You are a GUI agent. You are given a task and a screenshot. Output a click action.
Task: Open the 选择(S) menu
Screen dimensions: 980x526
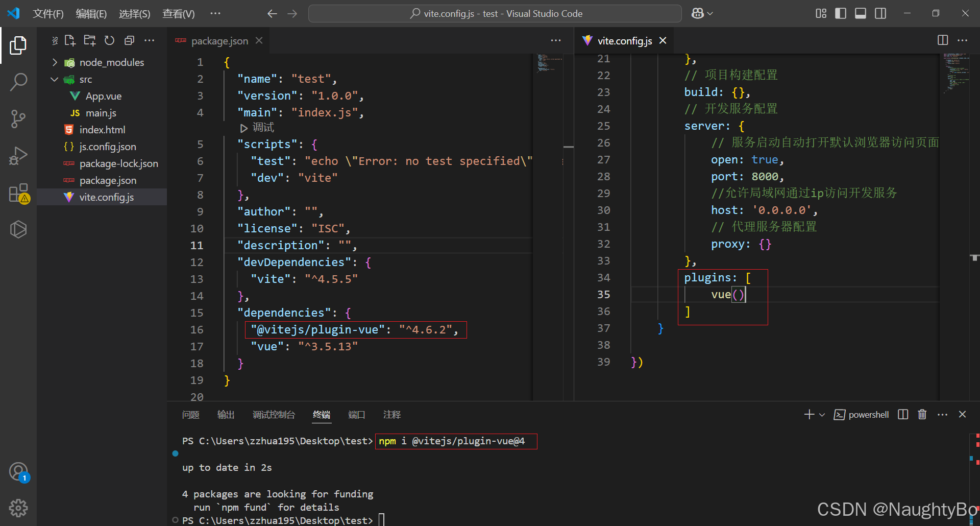135,14
